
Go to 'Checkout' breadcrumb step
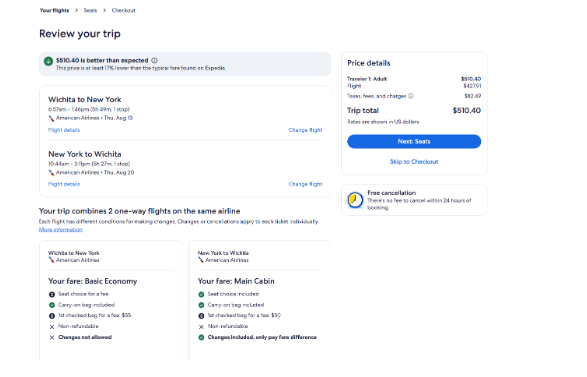[124, 10]
